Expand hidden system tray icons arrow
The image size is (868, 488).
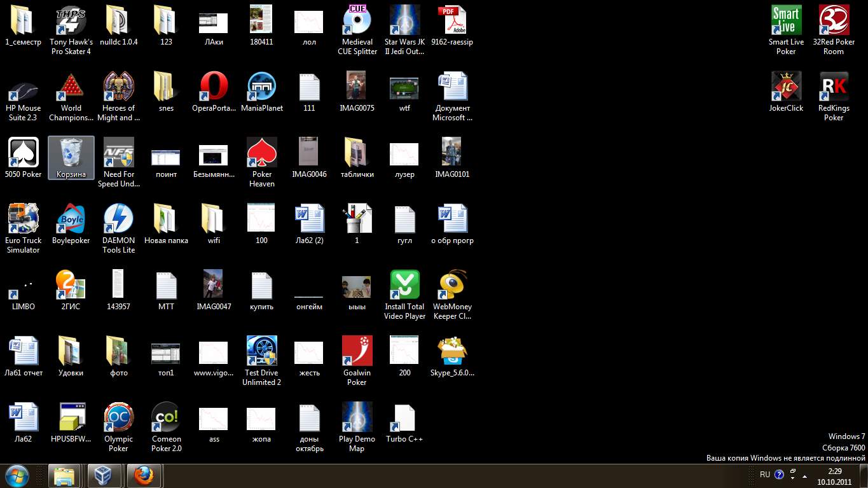click(804, 475)
